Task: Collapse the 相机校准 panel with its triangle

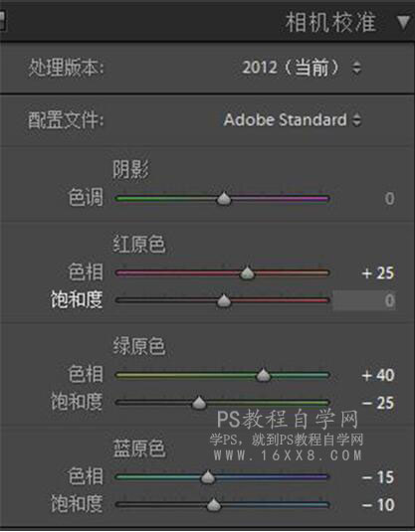Action: pyautogui.click(x=403, y=22)
